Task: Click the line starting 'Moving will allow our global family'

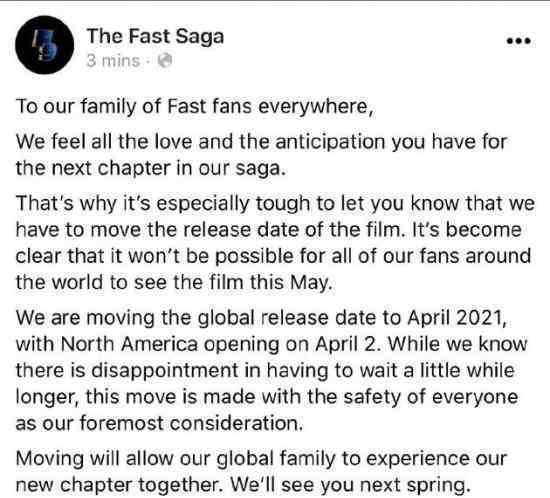Action: tap(261, 459)
